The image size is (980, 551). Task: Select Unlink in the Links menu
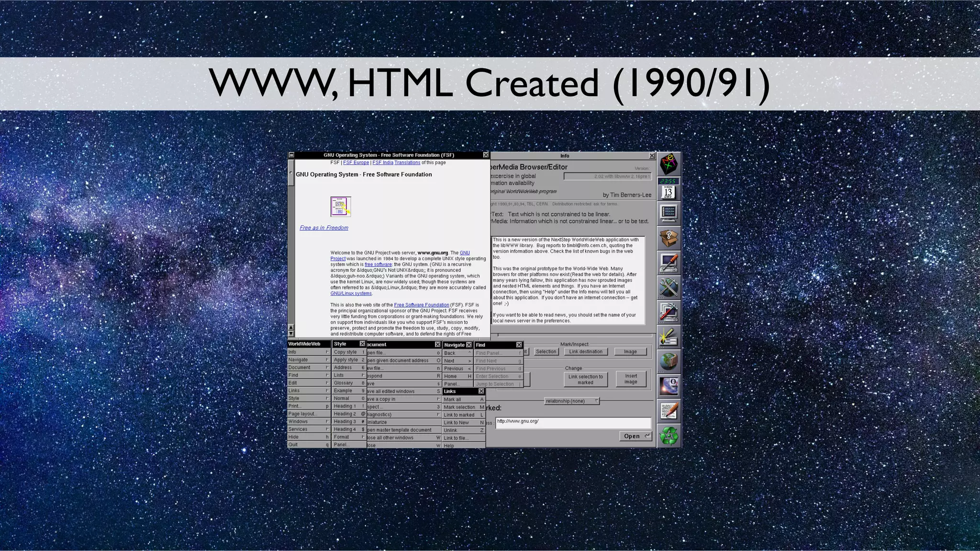point(464,430)
